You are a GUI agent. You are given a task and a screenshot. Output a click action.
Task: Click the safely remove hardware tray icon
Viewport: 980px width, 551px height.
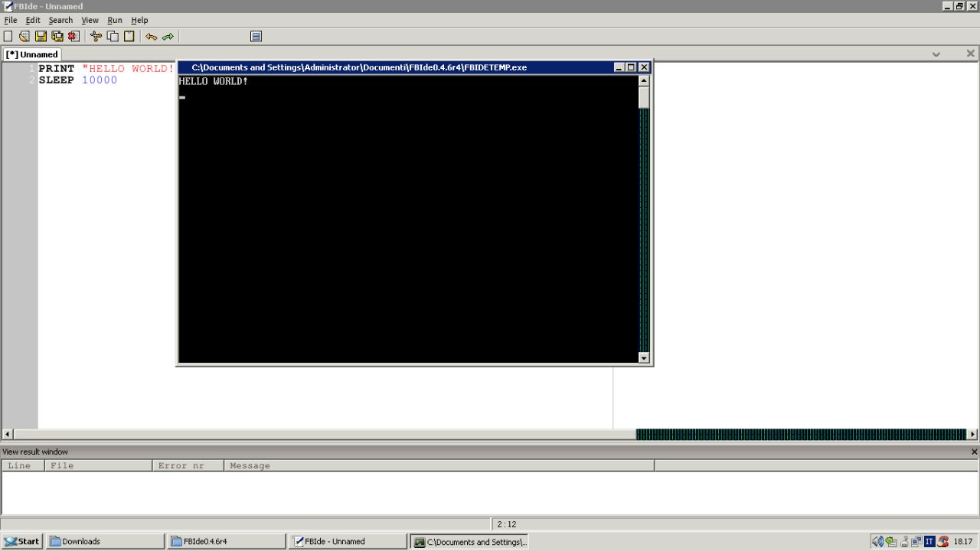[890, 541]
